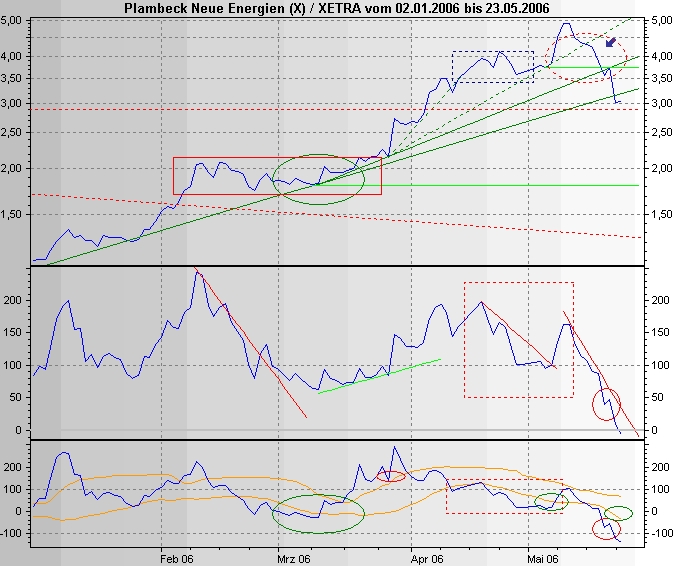The image size is (674, 568).
Task: Click the "200" label on the middle panel's left axis
Action: [x=12, y=300]
